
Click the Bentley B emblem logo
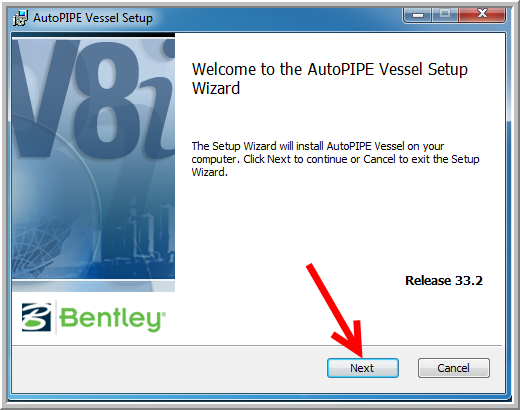coord(37,317)
